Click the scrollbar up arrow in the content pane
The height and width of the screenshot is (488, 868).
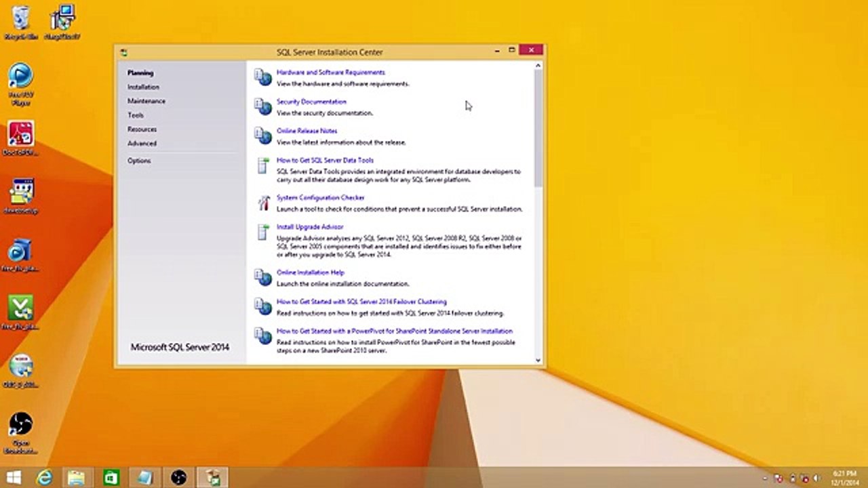coord(538,66)
